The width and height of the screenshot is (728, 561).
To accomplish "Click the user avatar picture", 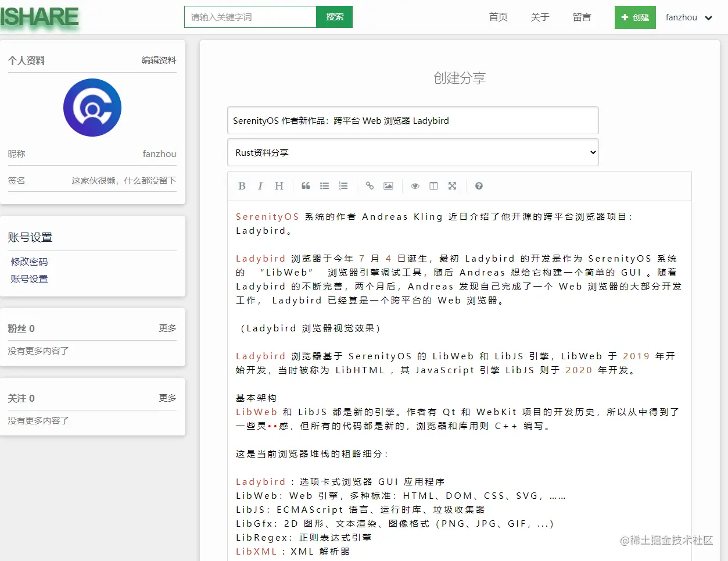I will 92,108.
